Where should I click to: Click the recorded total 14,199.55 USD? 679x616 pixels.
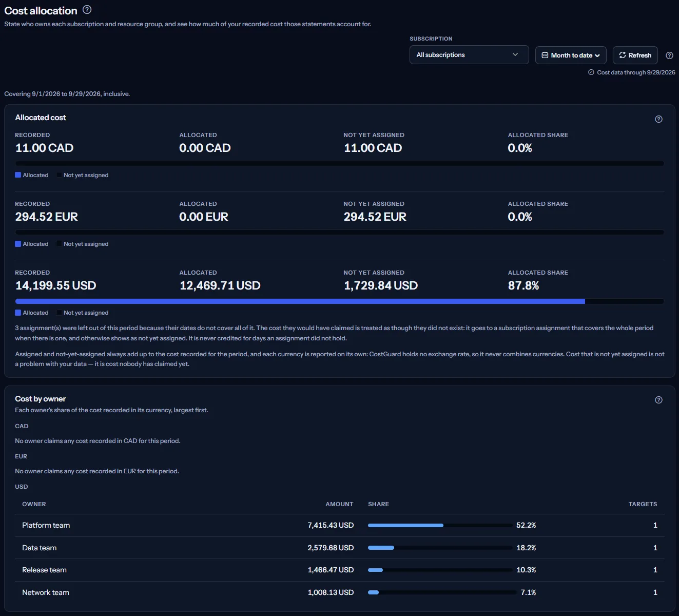[56, 285]
